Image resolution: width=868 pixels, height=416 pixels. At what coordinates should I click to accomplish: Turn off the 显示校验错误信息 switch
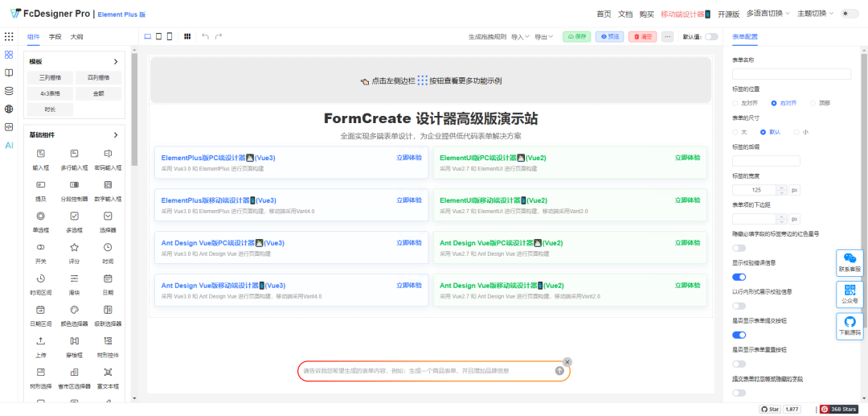(739, 277)
